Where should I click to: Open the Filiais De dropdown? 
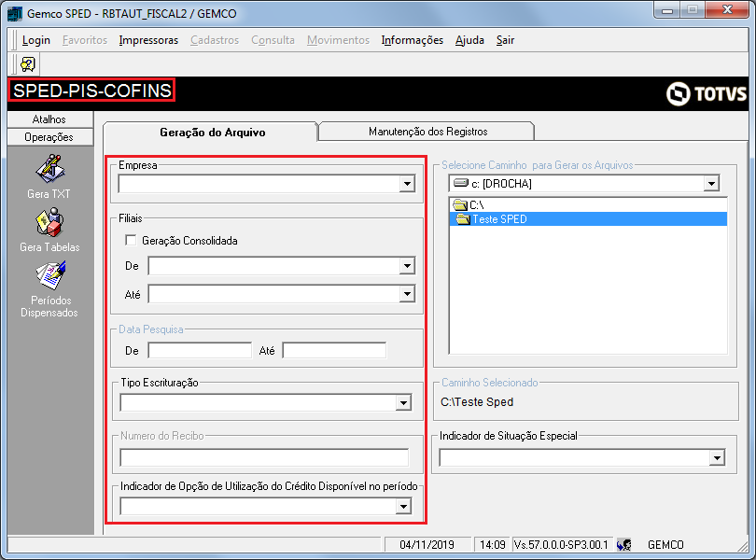tap(408, 266)
